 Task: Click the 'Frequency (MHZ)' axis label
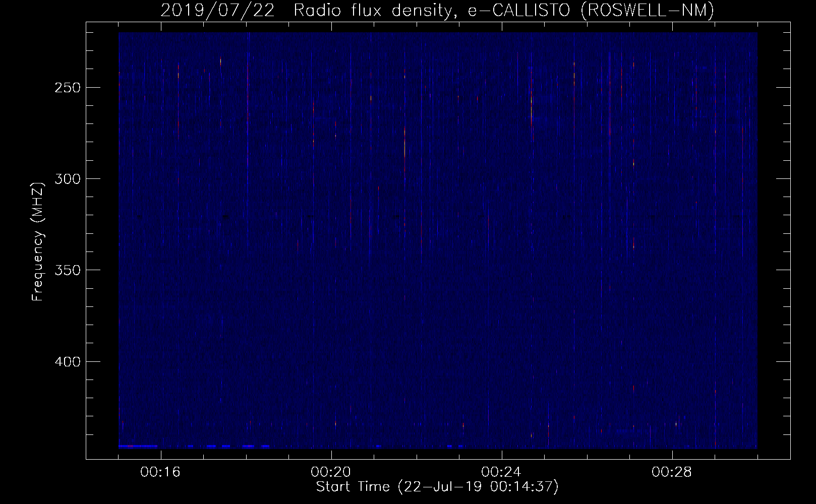point(38,242)
